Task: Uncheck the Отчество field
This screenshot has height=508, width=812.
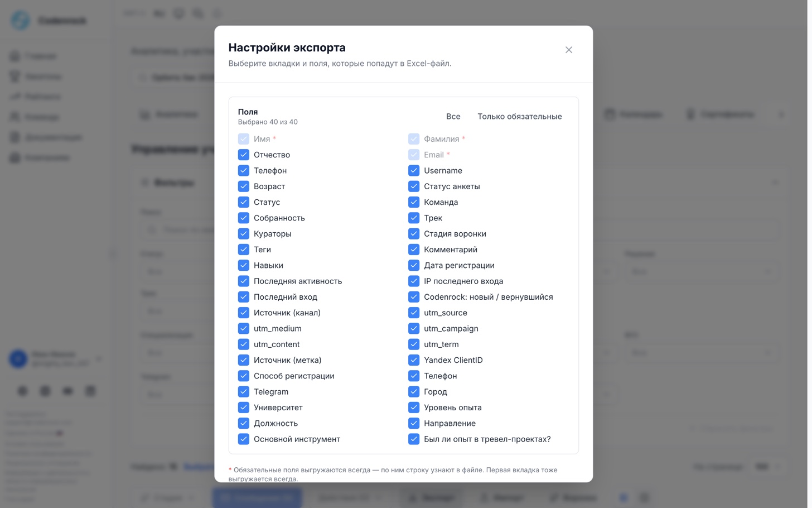Action: point(244,155)
